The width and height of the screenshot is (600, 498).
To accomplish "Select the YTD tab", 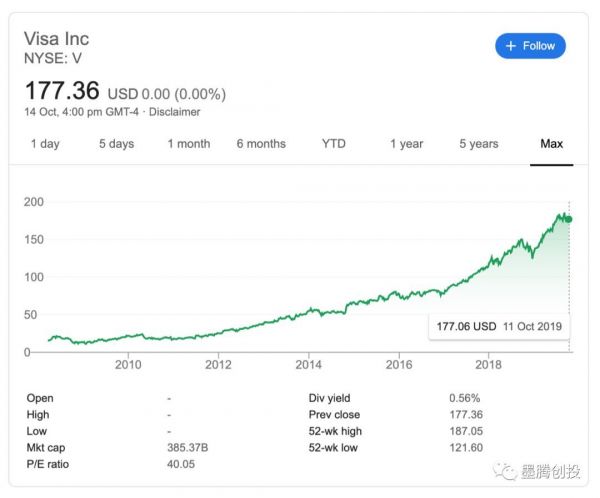I will tap(334, 144).
